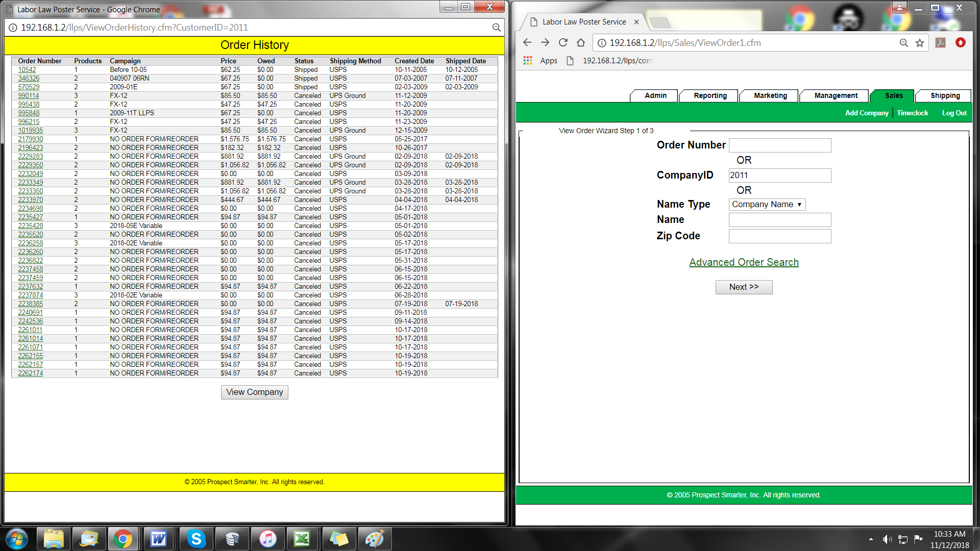
Task: Click the Chrome home icon
Action: coord(581,43)
